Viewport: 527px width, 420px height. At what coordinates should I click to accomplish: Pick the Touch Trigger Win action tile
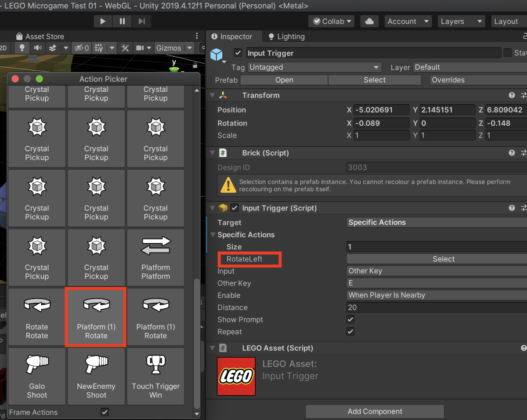155,376
